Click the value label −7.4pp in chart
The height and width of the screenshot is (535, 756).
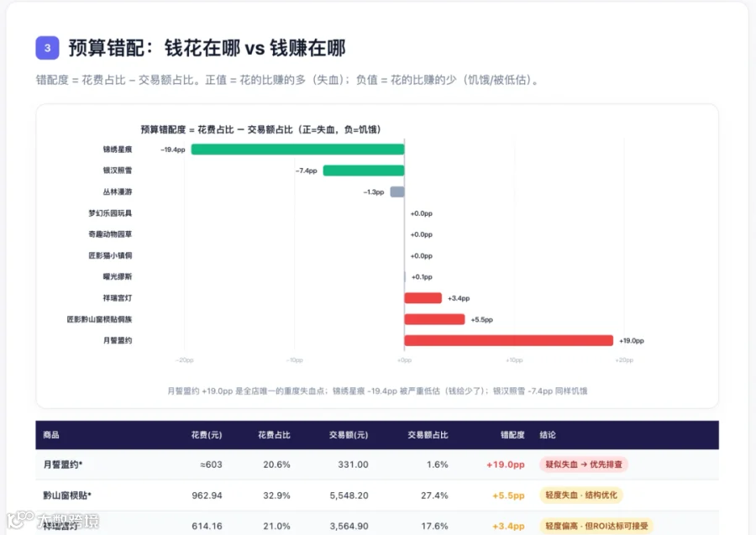[306, 170]
